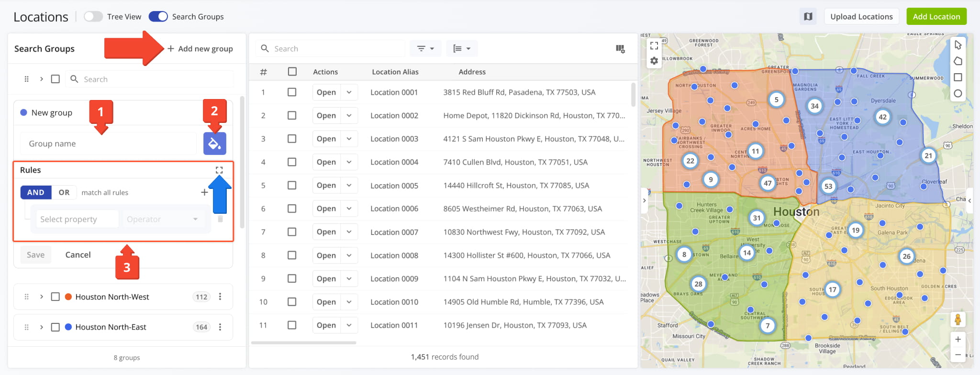Add a new rule with plus icon
The width and height of the screenshot is (980, 375).
click(x=204, y=192)
